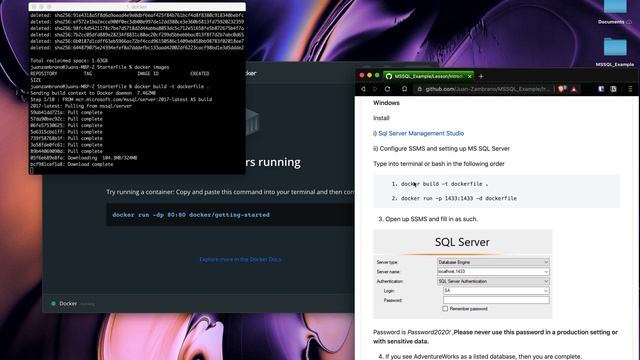Click the Downloading progress line in terminal
The image size is (640, 360).
tap(84, 158)
